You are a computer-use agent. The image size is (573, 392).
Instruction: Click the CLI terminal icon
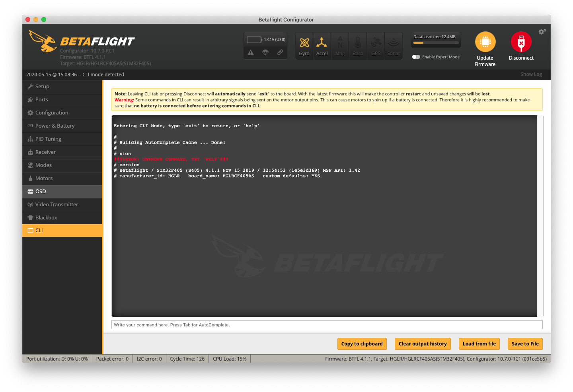30,230
